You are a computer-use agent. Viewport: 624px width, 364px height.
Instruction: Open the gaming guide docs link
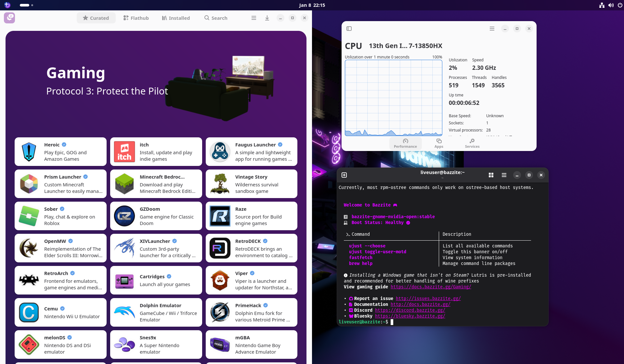coord(431,287)
